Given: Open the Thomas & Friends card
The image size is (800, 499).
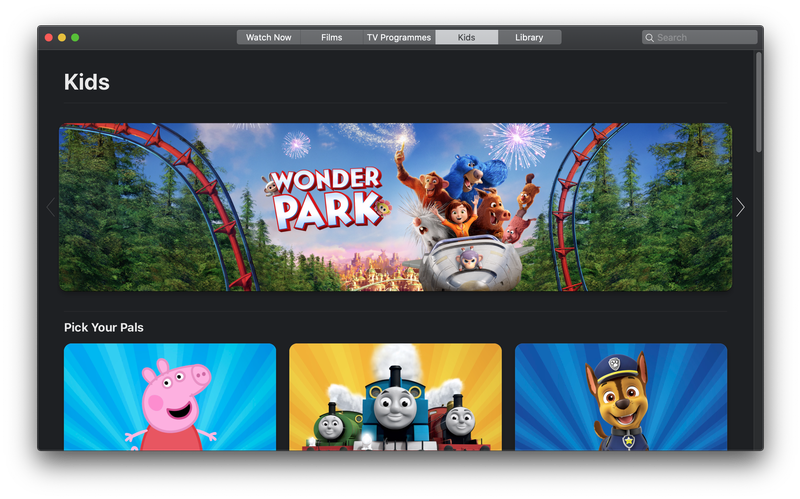Looking at the screenshot, I should [395, 397].
